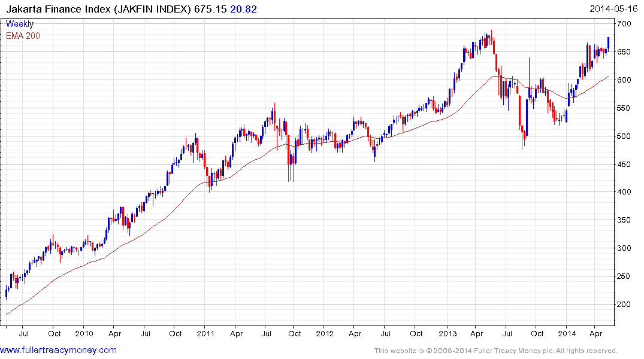Click the '2014' year label on time axis
Screen dimensions: 644x359
click(x=567, y=333)
